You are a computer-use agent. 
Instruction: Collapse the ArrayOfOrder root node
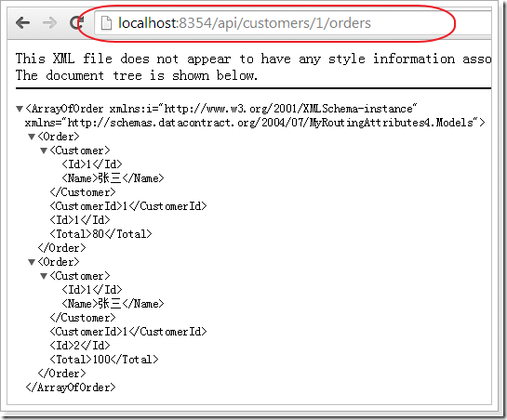[x=20, y=109]
